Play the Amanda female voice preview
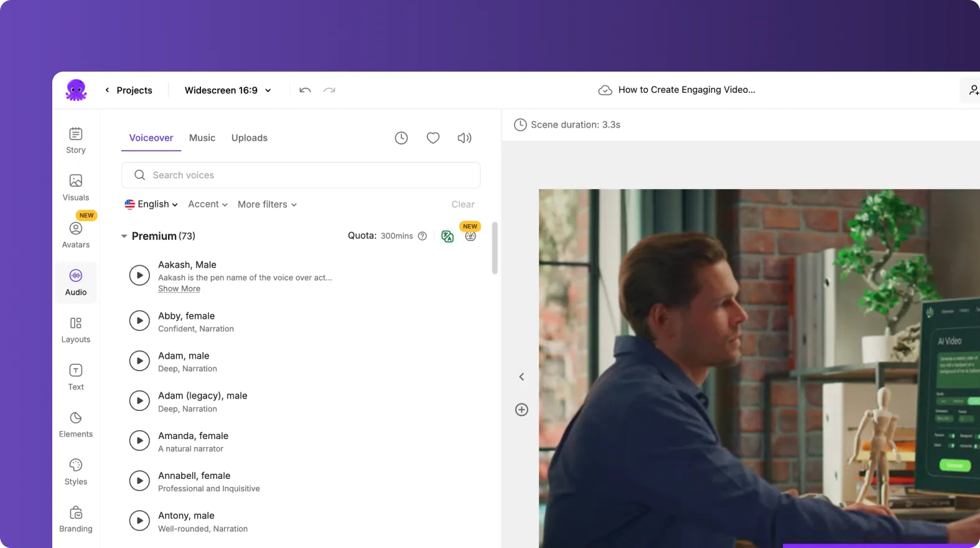Viewport: 980px width, 548px height. pos(139,441)
